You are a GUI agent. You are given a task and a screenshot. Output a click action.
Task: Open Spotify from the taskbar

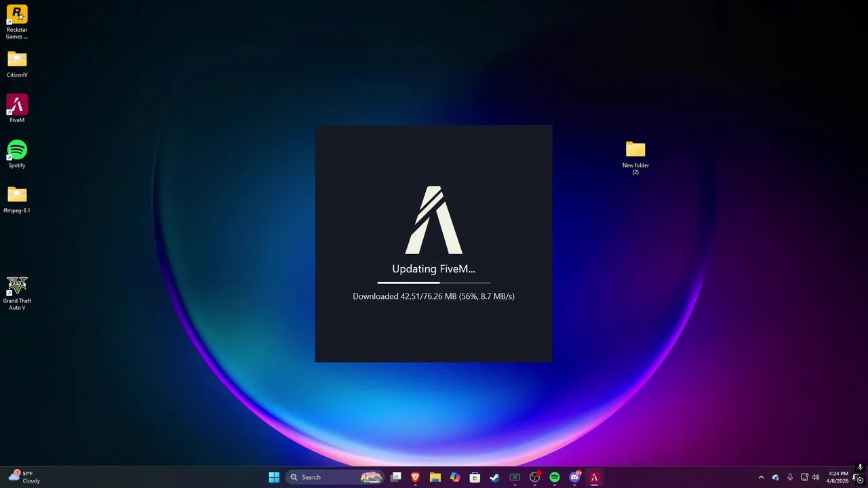tap(555, 477)
